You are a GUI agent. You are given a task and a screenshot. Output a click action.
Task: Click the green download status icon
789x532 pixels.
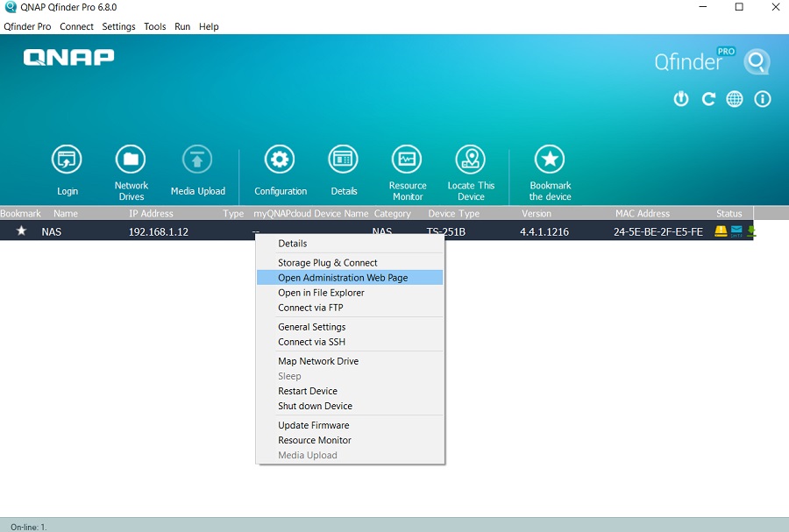[x=750, y=231]
